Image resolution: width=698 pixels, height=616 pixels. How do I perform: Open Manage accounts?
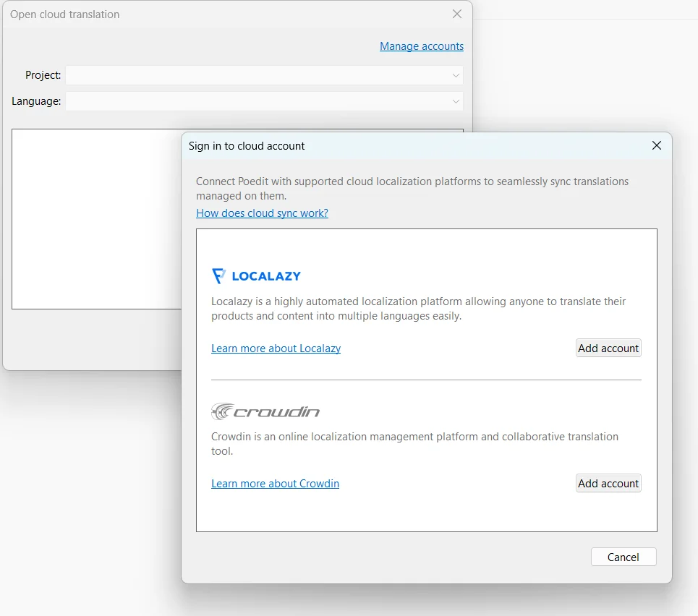[x=422, y=46]
